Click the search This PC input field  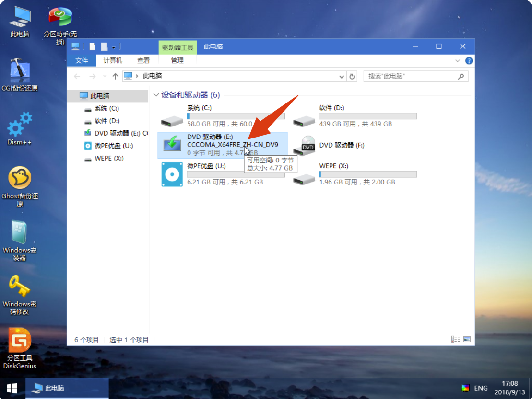click(412, 76)
